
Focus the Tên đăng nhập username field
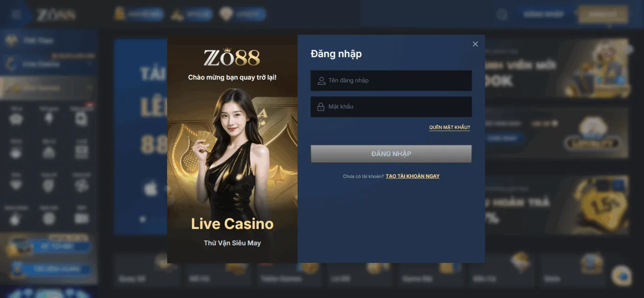pyautogui.click(x=391, y=81)
